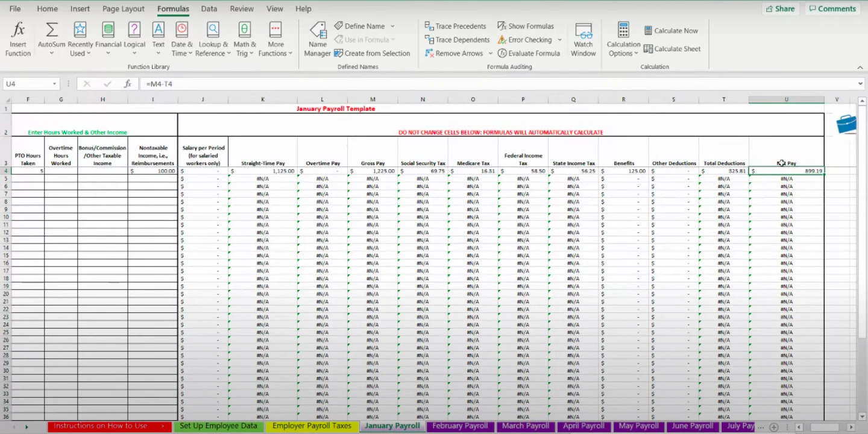
Task: Expand Define Name dropdown arrow
Action: point(392,26)
